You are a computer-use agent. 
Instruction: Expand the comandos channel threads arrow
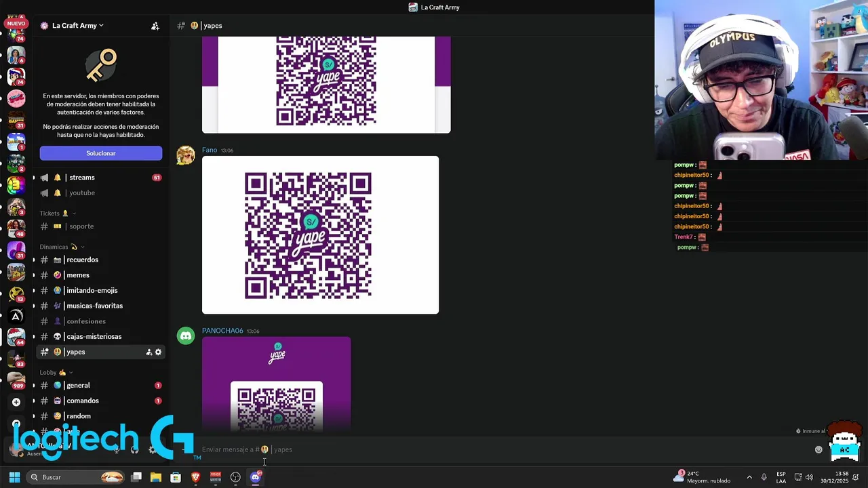click(x=34, y=401)
